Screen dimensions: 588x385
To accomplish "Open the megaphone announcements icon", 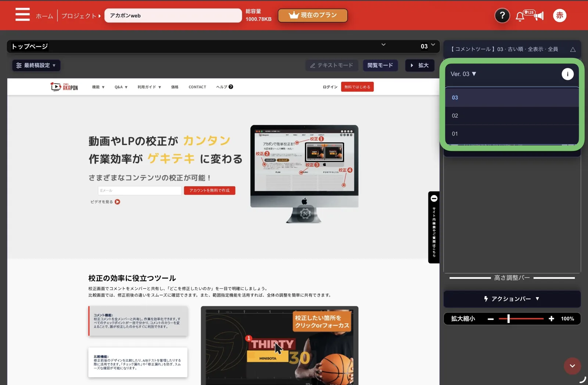I will [x=539, y=16].
